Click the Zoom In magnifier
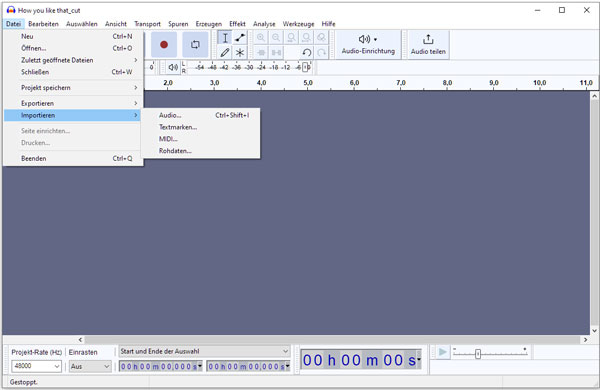The image size is (600, 390). [261, 38]
